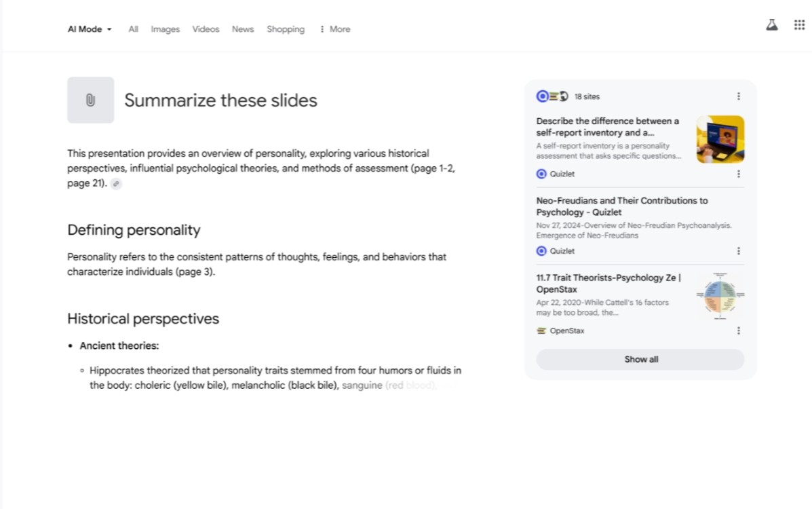Open the 11.7 Trait Theorists OpenStax link
This screenshot has width=812, height=509.
coord(608,283)
